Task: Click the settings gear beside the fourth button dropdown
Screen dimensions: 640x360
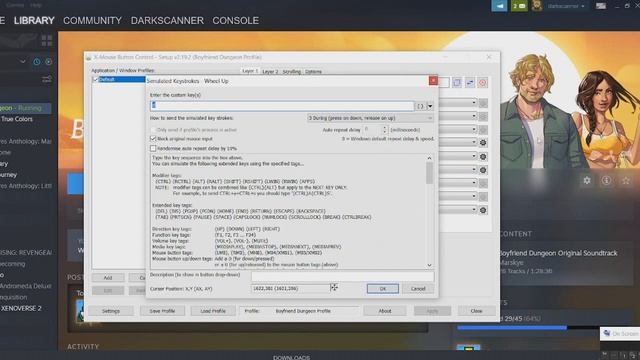Action: (483, 142)
